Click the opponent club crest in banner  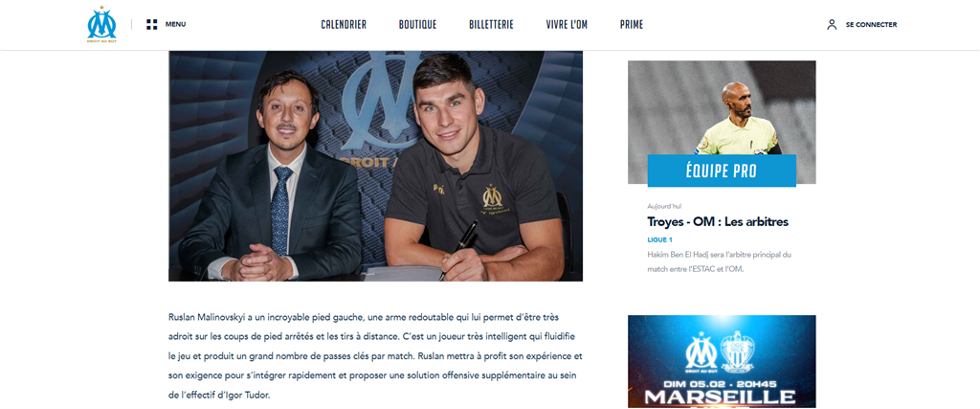tap(738, 352)
